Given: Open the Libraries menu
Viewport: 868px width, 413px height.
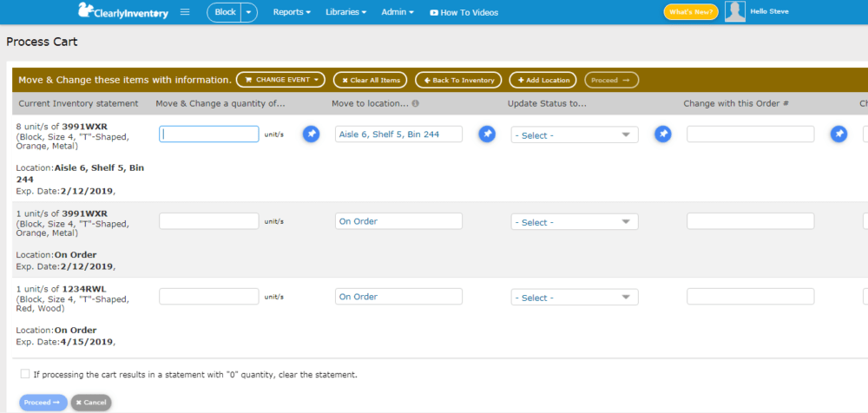Looking at the screenshot, I should coord(346,12).
